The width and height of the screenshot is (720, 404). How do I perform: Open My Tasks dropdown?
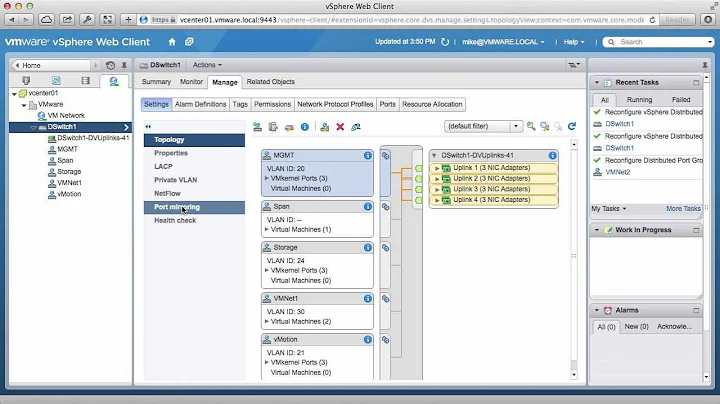pos(609,208)
